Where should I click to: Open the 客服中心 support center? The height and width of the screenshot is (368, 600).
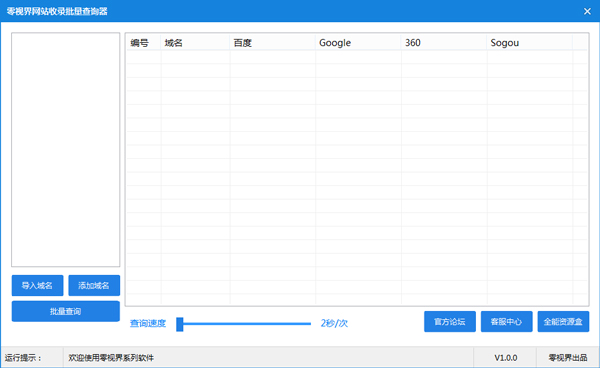pos(506,321)
